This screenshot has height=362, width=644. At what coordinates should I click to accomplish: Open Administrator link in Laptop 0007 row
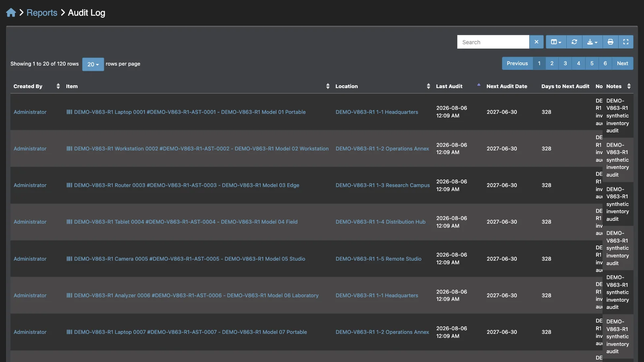(x=30, y=332)
